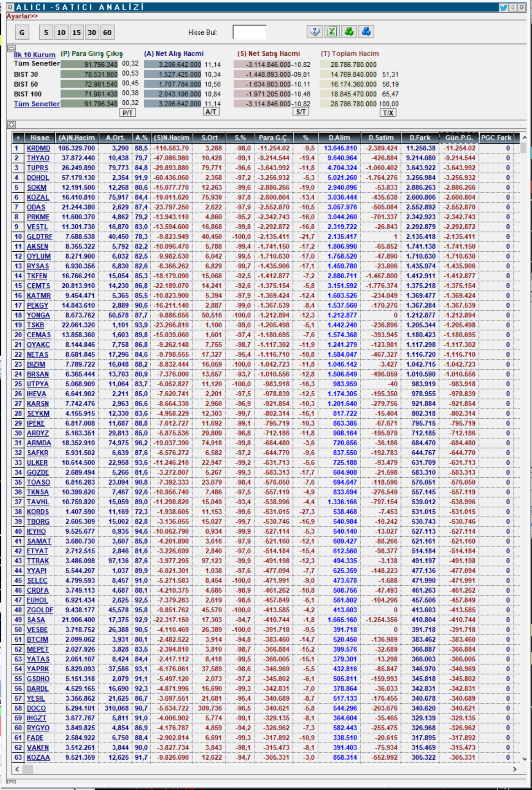Sort by D.Satim column header
532x790 pixels.
[381, 138]
